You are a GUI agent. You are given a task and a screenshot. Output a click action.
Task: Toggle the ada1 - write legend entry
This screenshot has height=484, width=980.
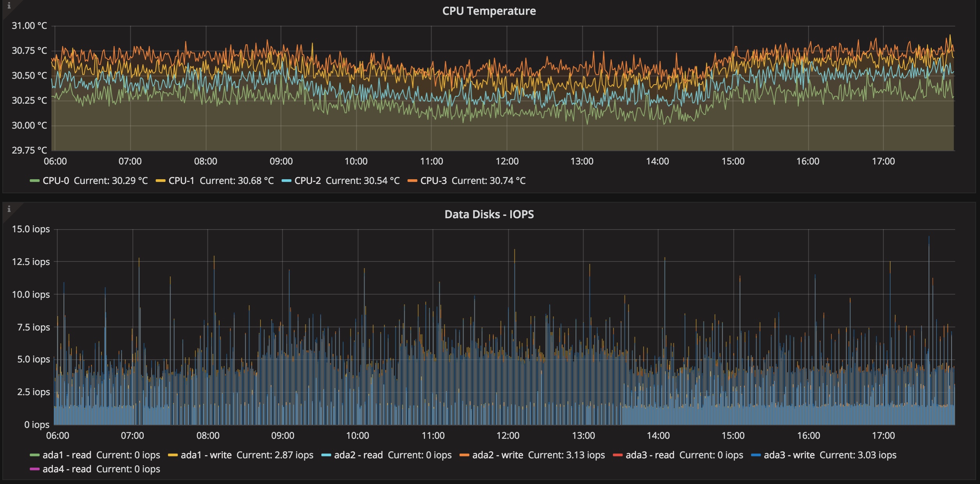coord(206,455)
